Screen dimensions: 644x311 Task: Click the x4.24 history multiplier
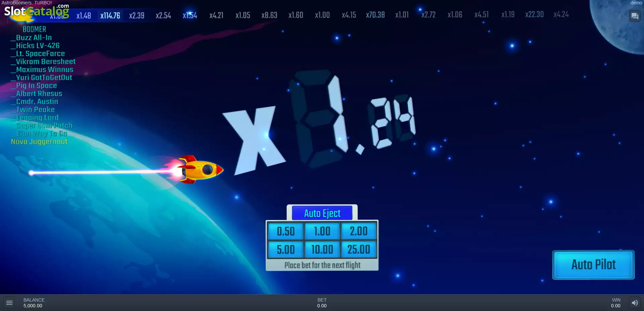pos(561,14)
